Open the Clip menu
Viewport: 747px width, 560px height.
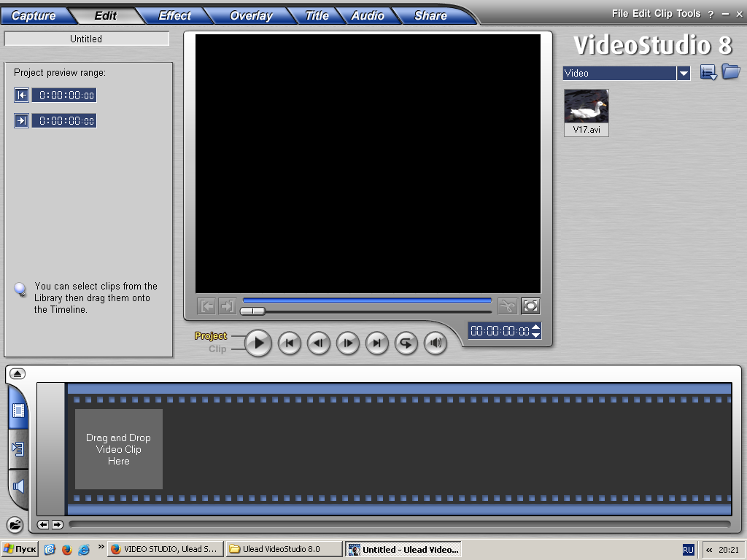pos(662,14)
